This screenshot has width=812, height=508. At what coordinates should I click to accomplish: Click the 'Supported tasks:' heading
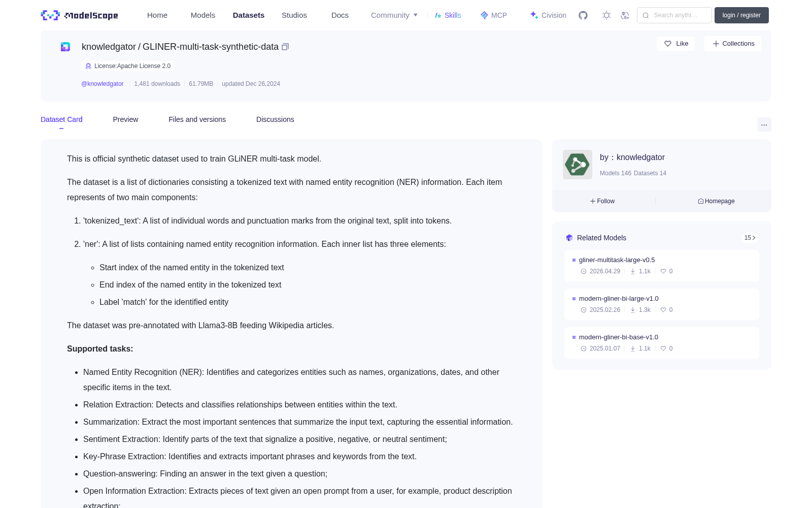100,349
